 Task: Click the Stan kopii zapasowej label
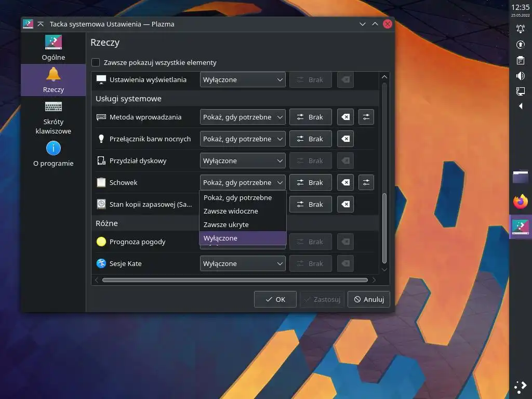tap(151, 204)
